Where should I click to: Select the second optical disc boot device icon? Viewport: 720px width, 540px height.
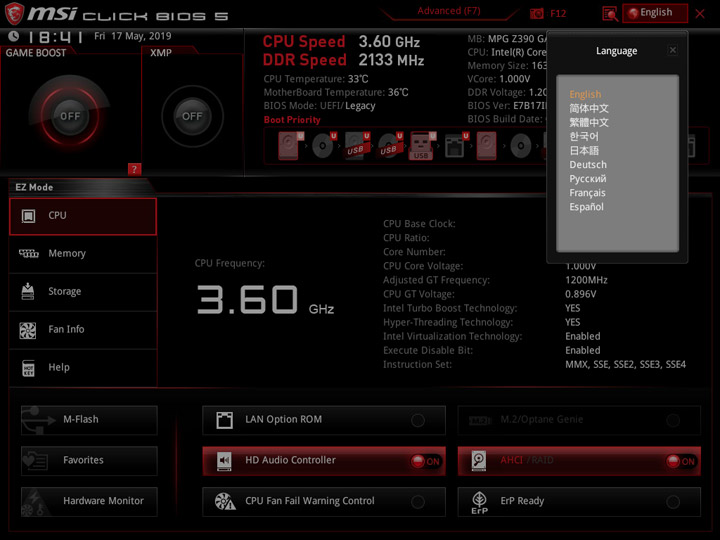click(x=521, y=146)
